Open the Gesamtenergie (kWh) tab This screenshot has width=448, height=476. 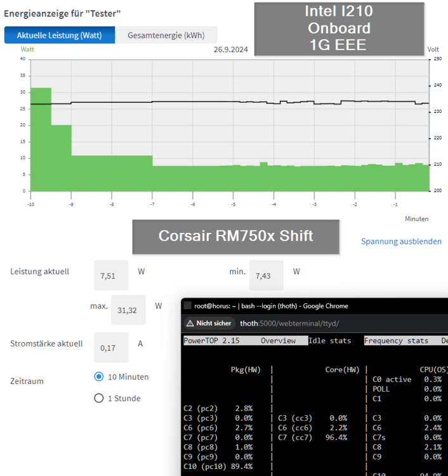point(166,35)
